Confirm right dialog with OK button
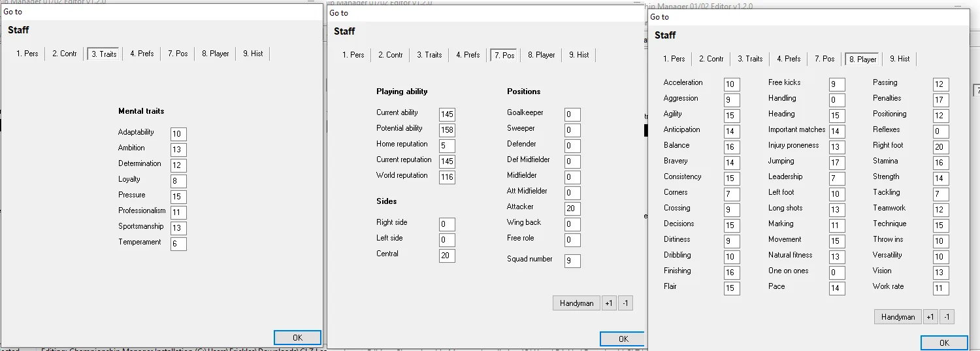 pyautogui.click(x=944, y=343)
